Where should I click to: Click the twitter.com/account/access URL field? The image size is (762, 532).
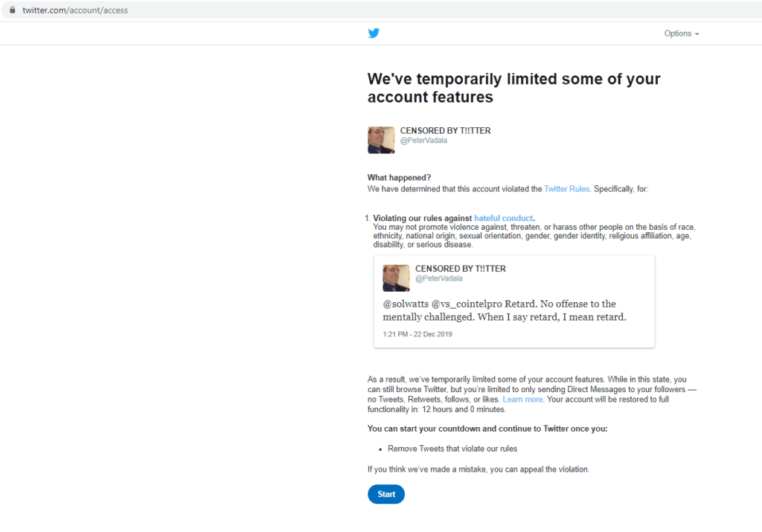point(75,10)
